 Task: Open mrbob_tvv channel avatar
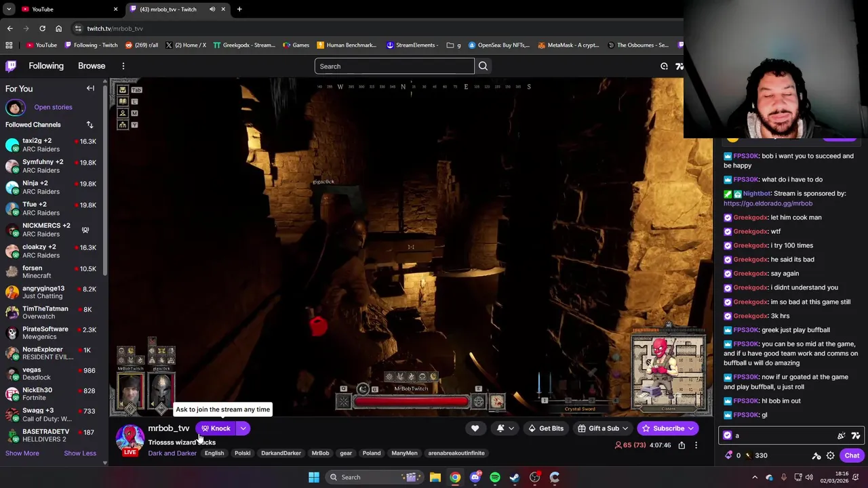click(x=130, y=437)
